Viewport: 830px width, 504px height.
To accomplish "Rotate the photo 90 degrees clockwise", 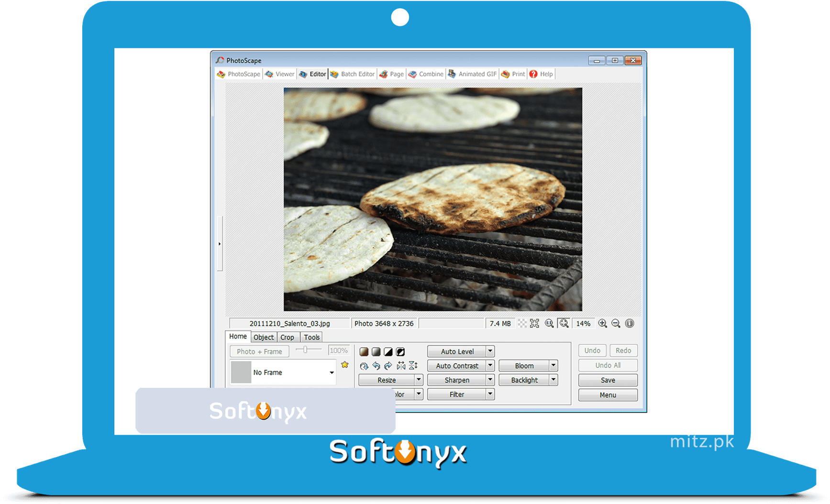I will pyautogui.click(x=388, y=366).
